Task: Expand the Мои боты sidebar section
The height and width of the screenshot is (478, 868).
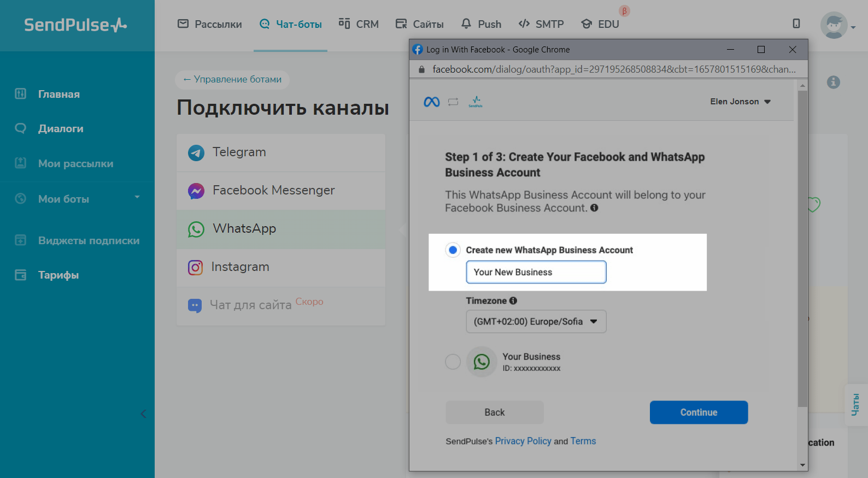Action: (x=137, y=197)
